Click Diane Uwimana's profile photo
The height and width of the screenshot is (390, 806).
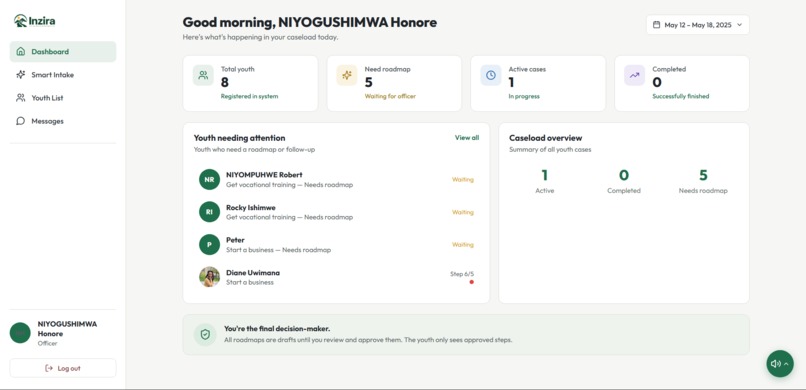pos(209,277)
